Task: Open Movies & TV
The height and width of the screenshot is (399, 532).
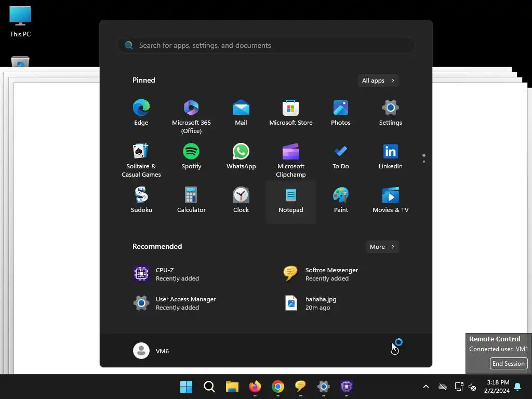Action: click(x=391, y=201)
